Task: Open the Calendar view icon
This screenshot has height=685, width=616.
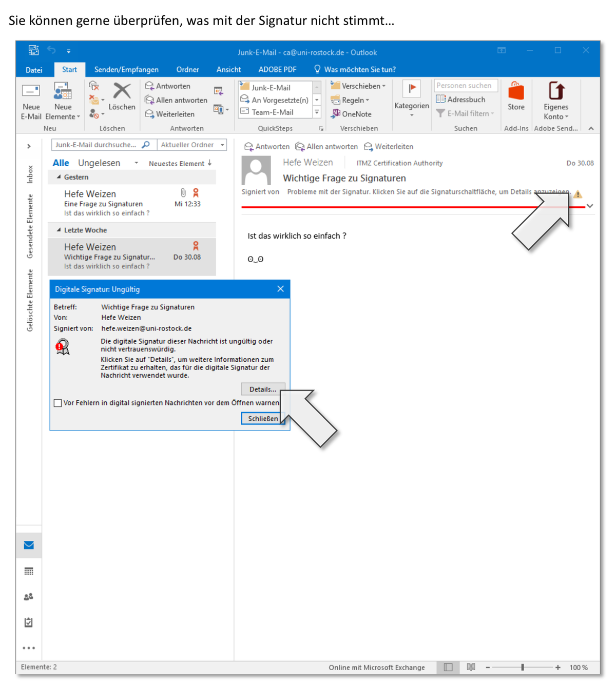Action: (29, 571)
